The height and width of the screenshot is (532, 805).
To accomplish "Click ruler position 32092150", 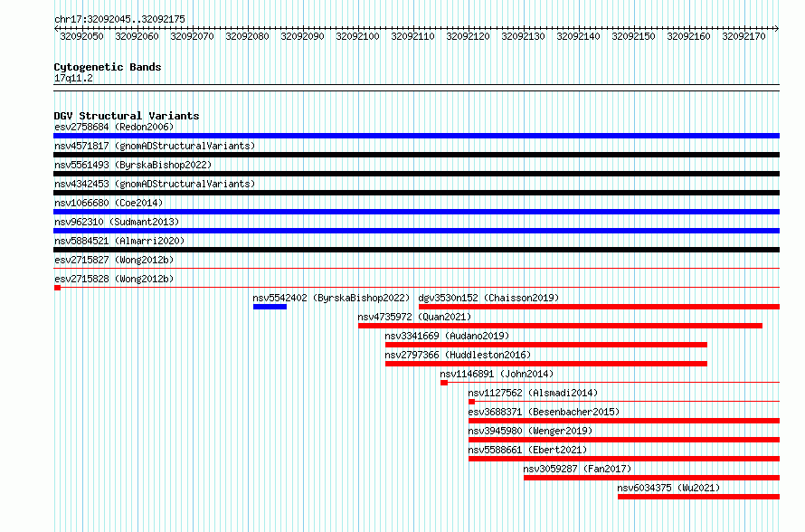I will (633, 36).
